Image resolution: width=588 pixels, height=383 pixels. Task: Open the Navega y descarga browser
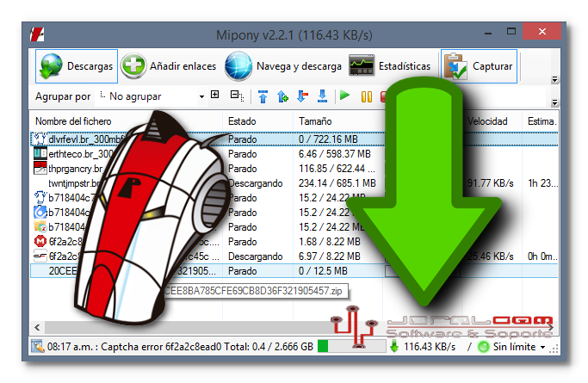(283, 66)
